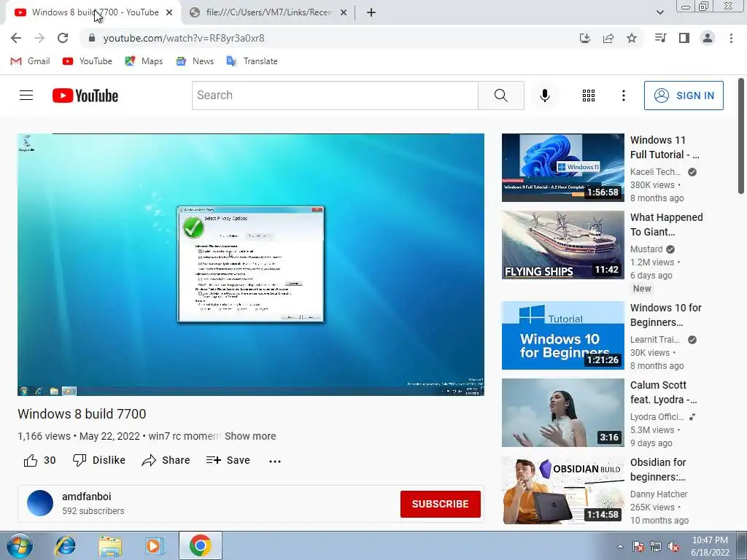
Task: Open amdfanboi channel avatar
Action: [x=40, y=503]
